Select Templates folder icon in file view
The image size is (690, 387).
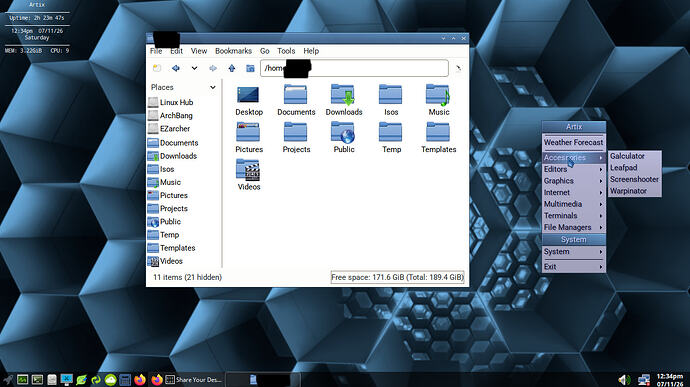click(438, 132)
